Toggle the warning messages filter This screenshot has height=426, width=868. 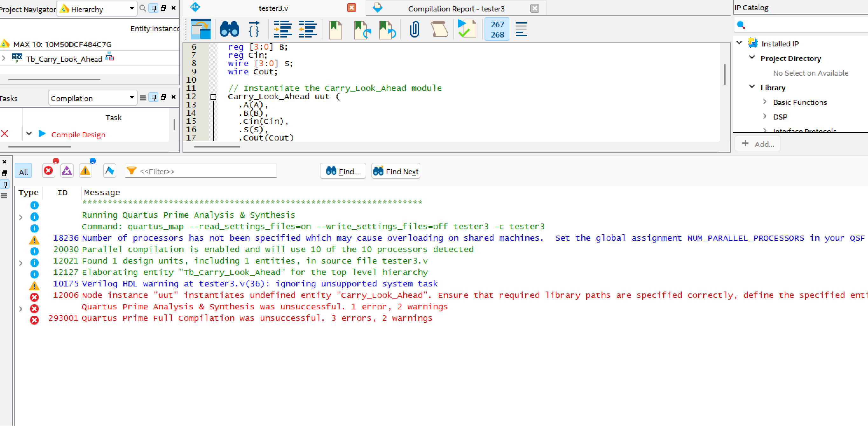coord(85,170)
